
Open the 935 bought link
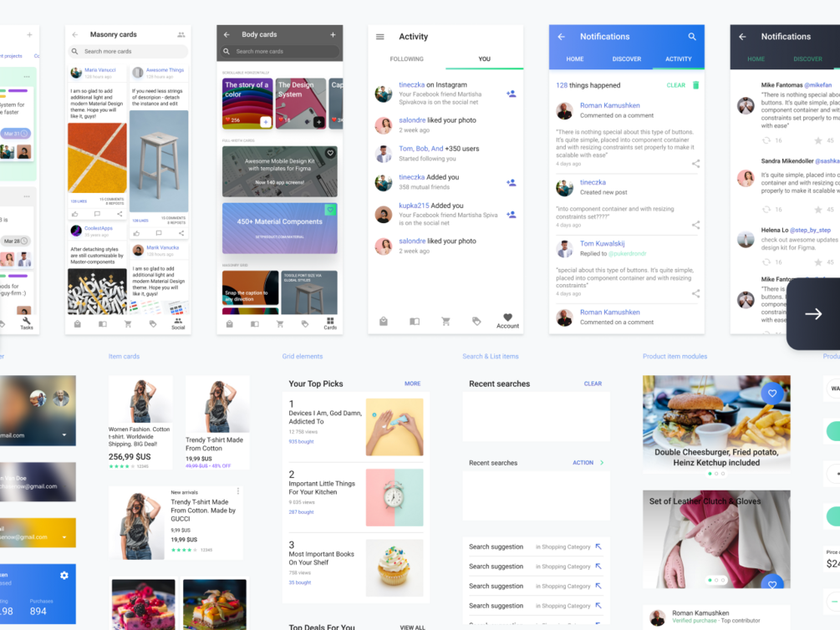pyautogui.click(x=301, y=441)
